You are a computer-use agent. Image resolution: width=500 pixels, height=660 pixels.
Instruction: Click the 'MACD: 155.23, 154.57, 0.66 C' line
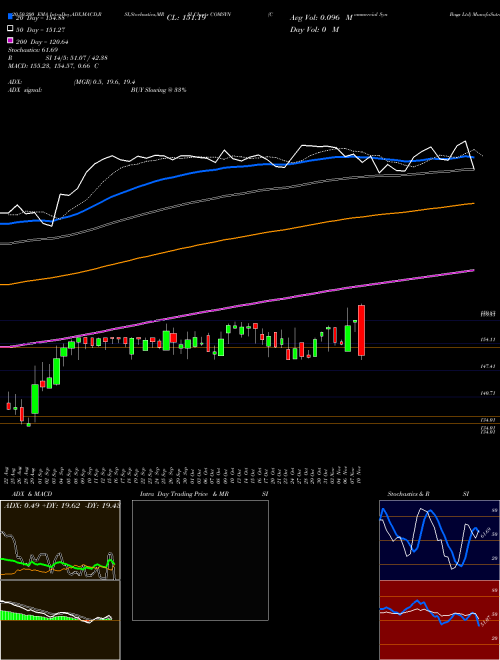point(53,66)
